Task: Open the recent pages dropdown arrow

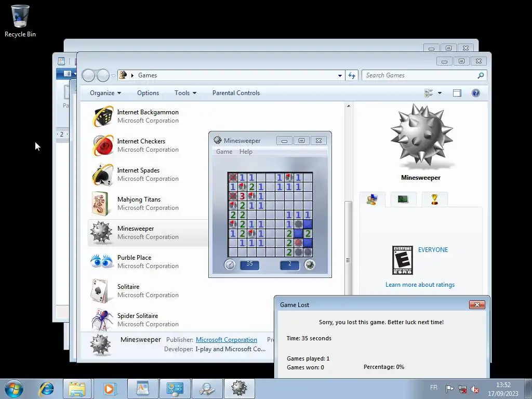Action: (x=113, y=76)
